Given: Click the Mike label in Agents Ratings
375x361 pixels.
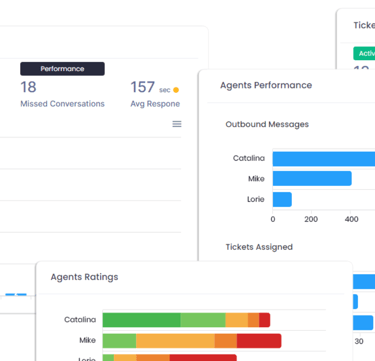Looking at the screenshot, I should pyautogui.click(x=87, y=340).
